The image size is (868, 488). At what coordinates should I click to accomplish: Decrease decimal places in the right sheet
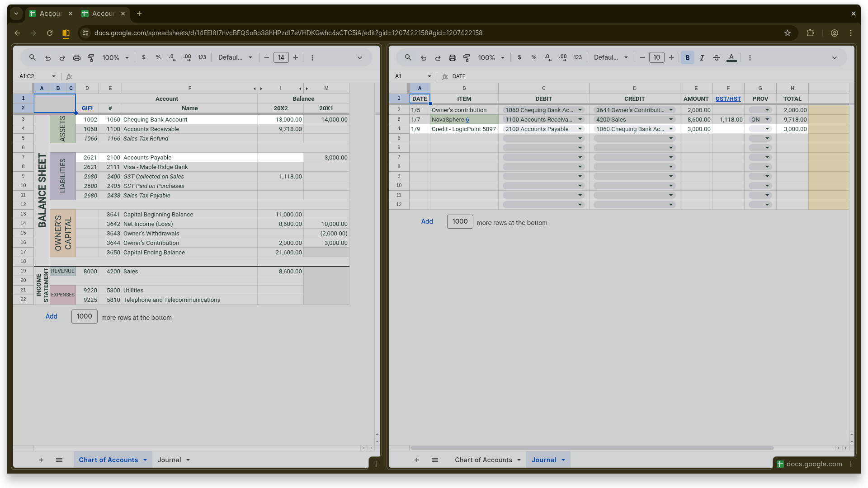[547, 57]
